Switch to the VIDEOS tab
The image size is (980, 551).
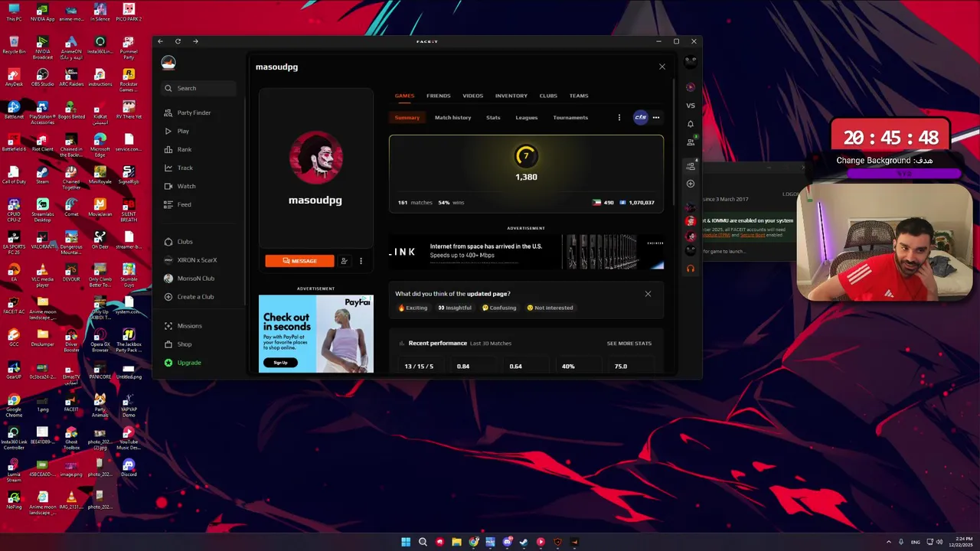[x=472, y=96]
